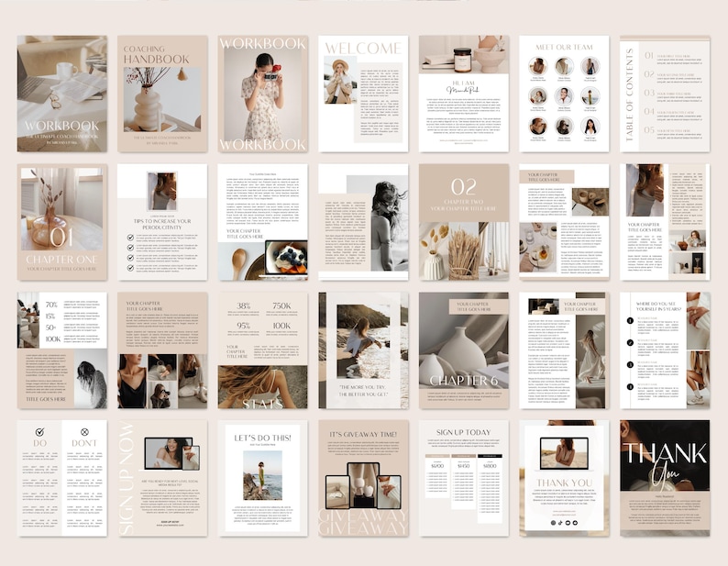Open the Tips to Increase Your Productivity page
728x566 pixels.
[x=162, y=222]
